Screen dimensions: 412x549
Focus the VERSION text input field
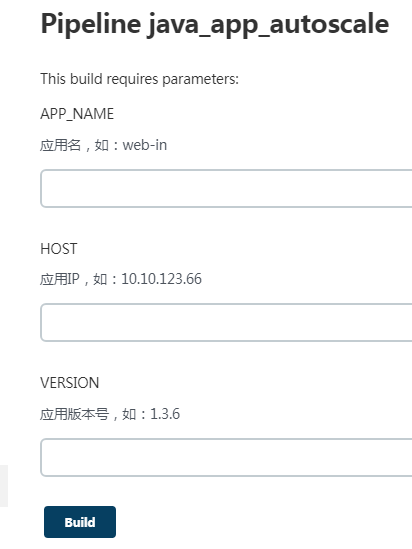(x=226, y=457)
